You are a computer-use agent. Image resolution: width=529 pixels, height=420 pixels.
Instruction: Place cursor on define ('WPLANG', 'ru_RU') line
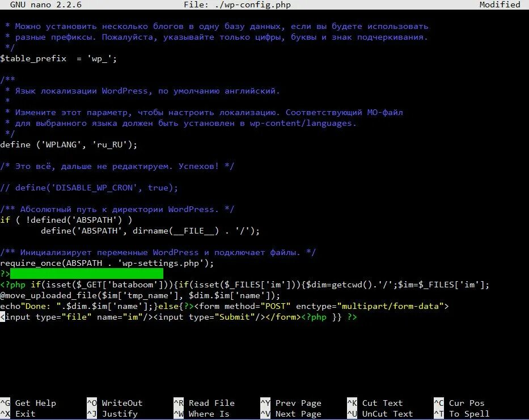tap(69, 145)
